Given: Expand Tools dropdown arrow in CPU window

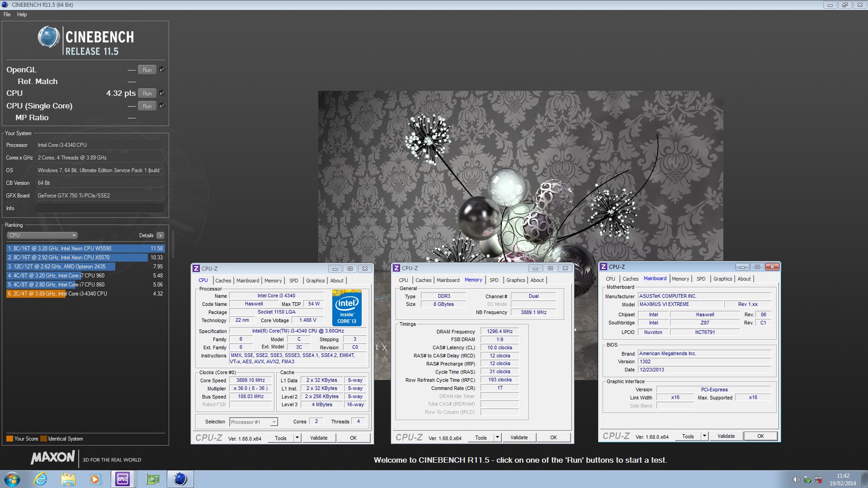Looking at the screenshot, I should pos(297,438).
